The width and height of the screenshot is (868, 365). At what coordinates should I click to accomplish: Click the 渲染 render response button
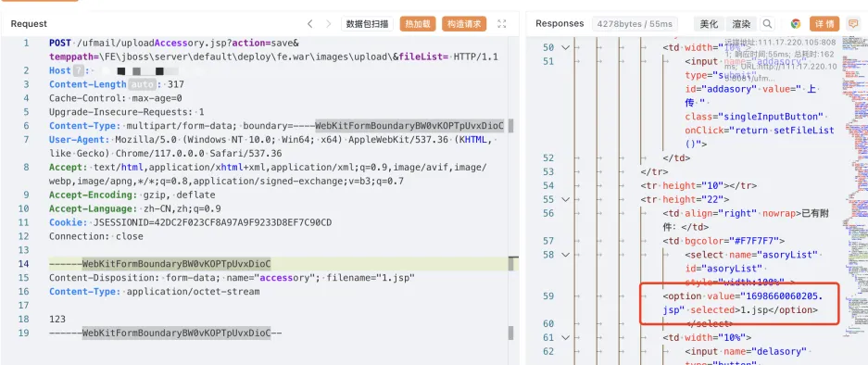[x=741, y=24]
